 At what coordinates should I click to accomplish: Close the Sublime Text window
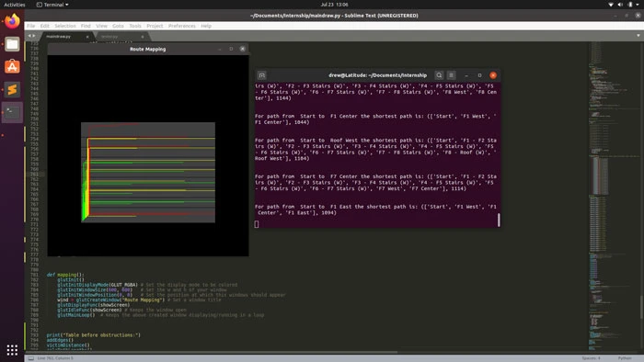(x=638, y=16)
